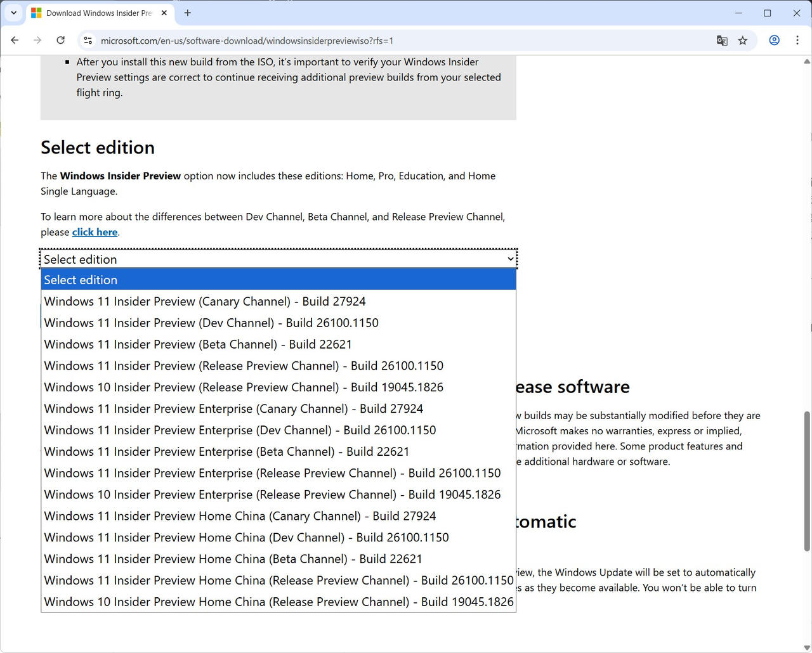
Task: Bookmark this page with the star icon
Action: click(743, 41)
